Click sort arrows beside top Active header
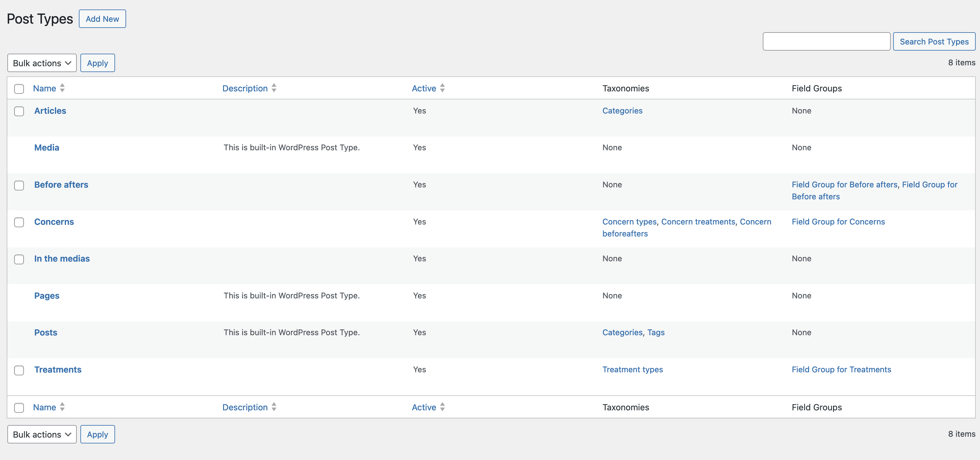Screen dimensions: 980x460 (x=442, y=88)
